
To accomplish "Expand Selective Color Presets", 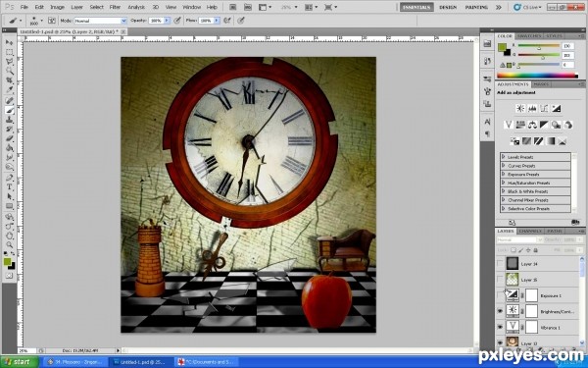I will point(504,208).
